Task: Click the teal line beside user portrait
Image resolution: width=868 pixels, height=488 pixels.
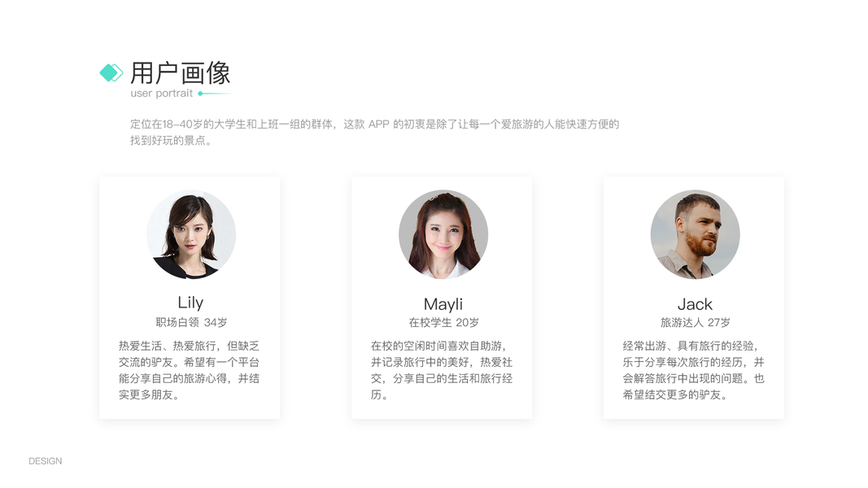Action: (x=216, y=94)
